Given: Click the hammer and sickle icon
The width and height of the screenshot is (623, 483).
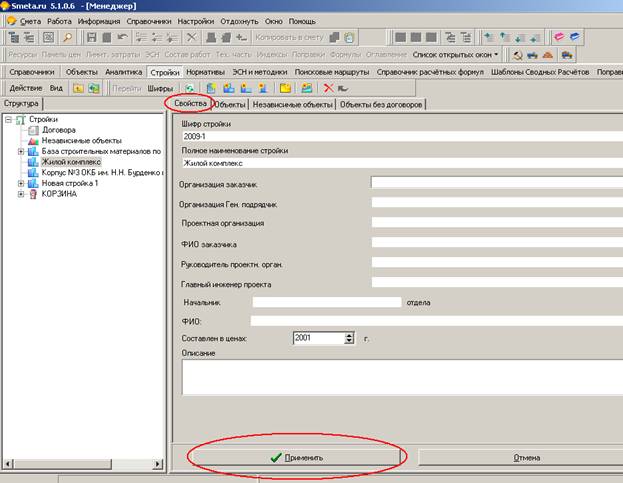Looking at the screenshot, I should (x=517, y=55).
